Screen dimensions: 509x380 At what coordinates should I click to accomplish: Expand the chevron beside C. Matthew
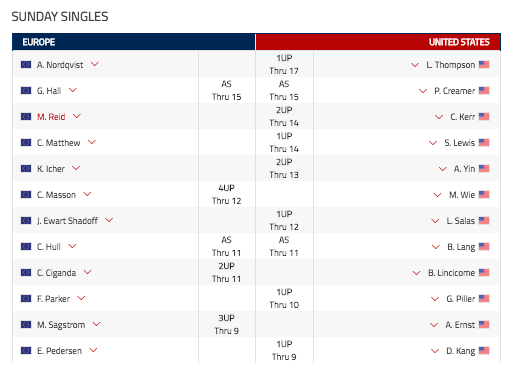coord(92,142)
